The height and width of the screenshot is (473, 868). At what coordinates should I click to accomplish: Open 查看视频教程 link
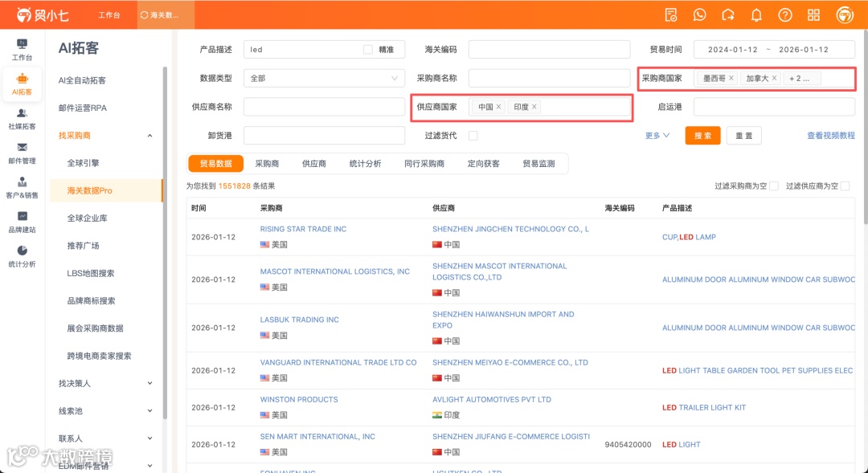(831, 136)
